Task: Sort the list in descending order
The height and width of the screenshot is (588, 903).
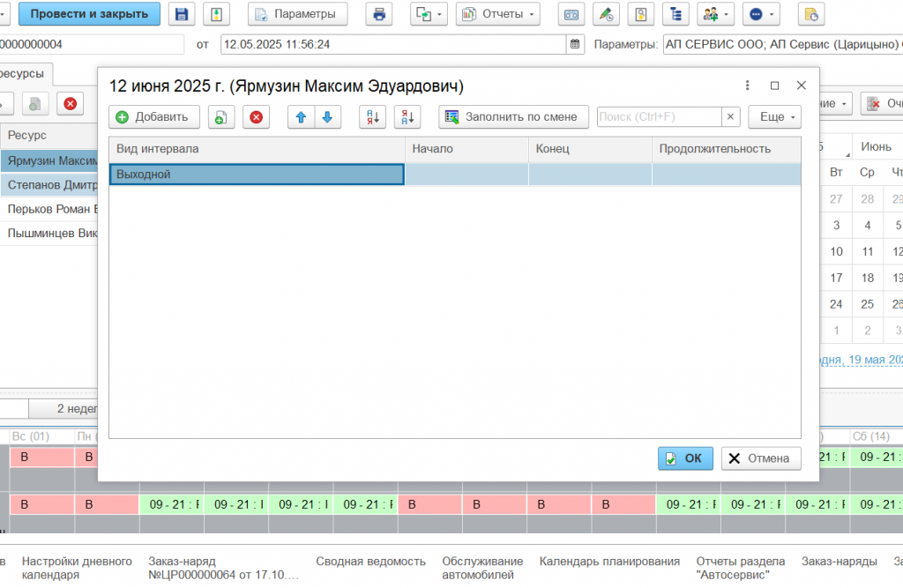Action: click(x=408, y=117)
